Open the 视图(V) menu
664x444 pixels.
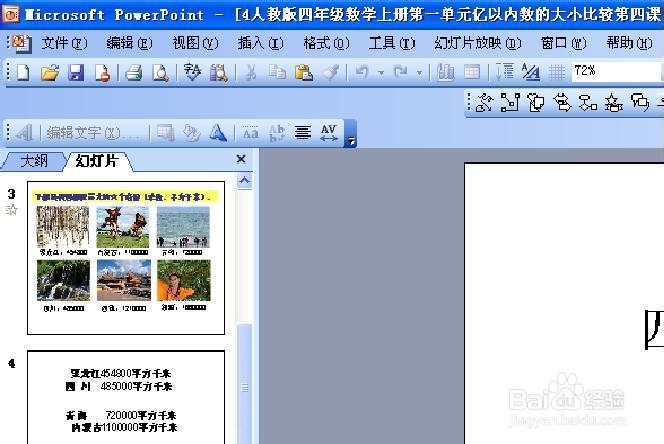click(195, 43)
